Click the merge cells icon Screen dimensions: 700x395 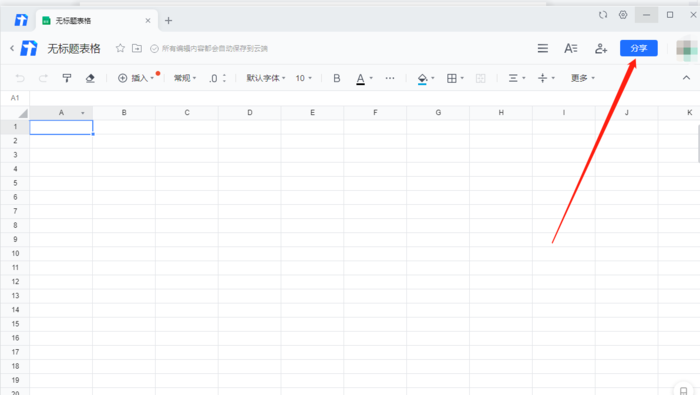point(480,79)
